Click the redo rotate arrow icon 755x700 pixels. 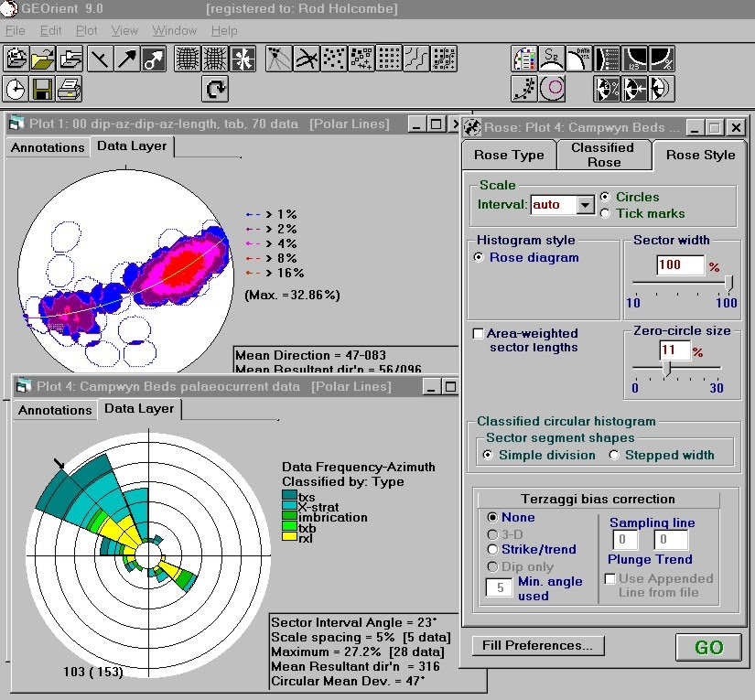point(215,89)
